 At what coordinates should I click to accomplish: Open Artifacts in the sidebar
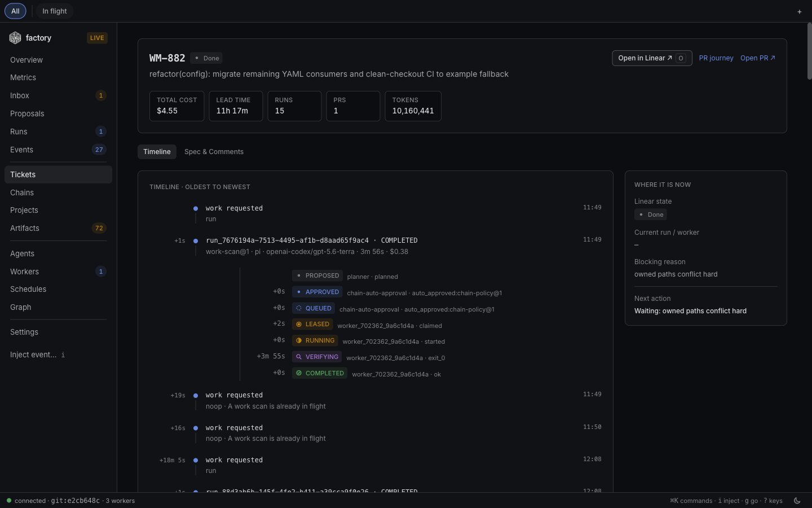click(58, 228)
